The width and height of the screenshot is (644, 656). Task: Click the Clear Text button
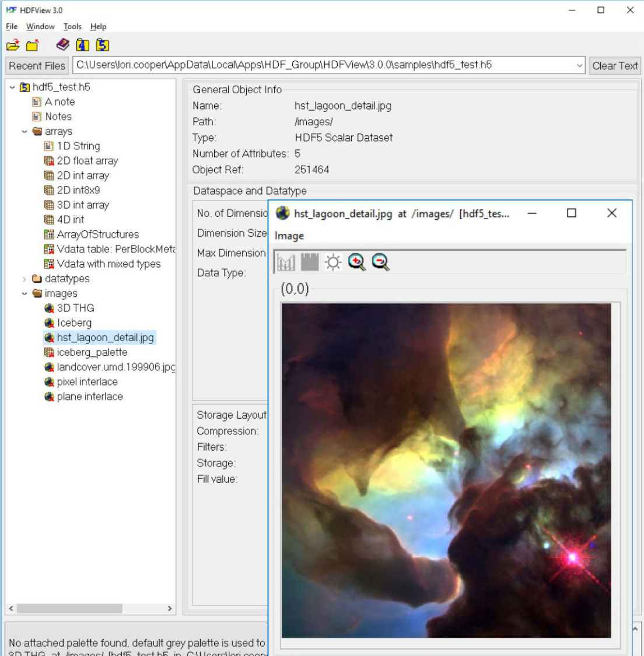coord(615,66)
